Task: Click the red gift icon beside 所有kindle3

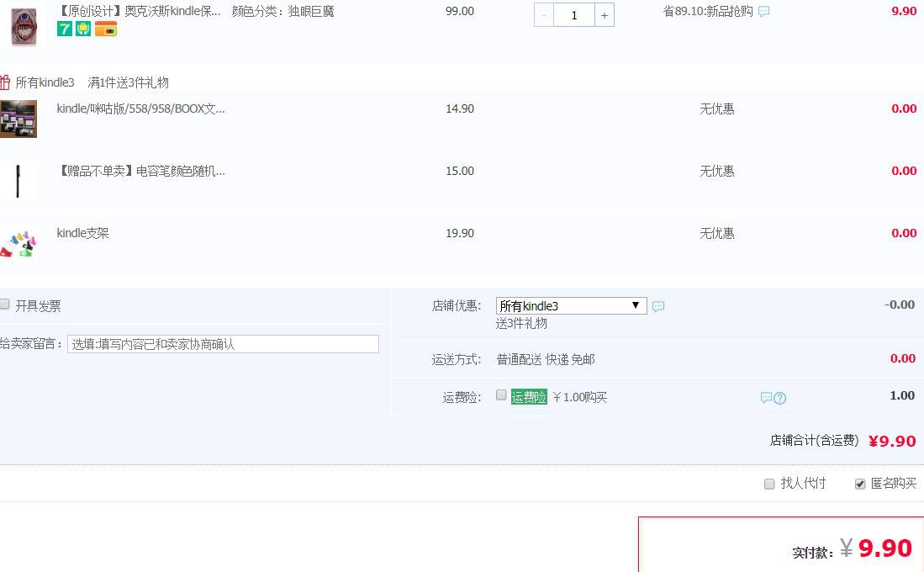Action: (x=5, y=82)
